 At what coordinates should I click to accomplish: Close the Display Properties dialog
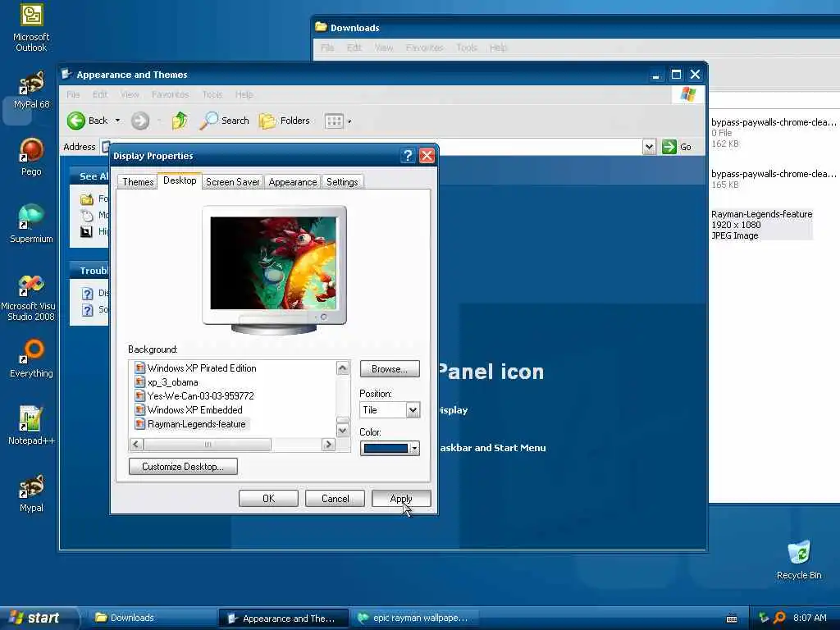point(427,156)
